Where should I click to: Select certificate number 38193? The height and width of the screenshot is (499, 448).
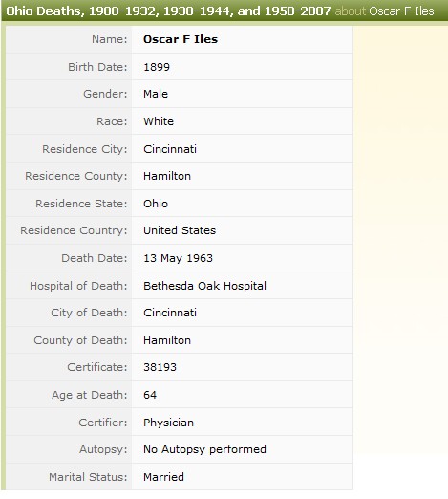click(x=160, y=367)
